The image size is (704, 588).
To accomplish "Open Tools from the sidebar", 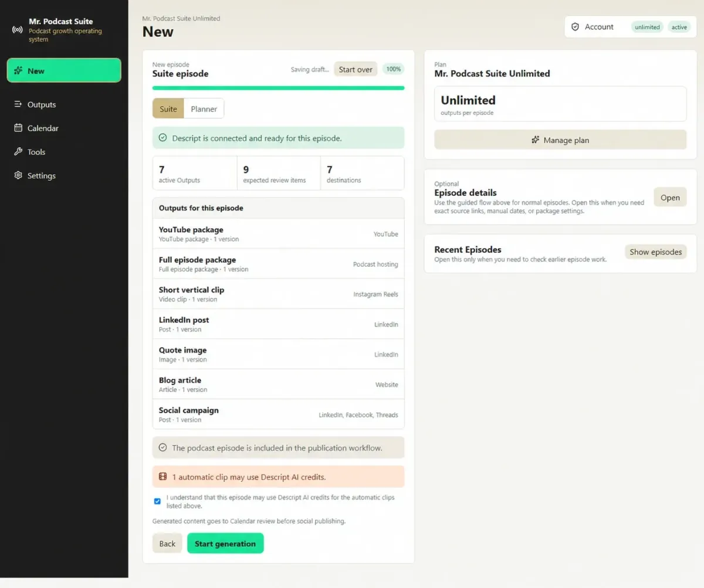I will click(x=64, y=152).
